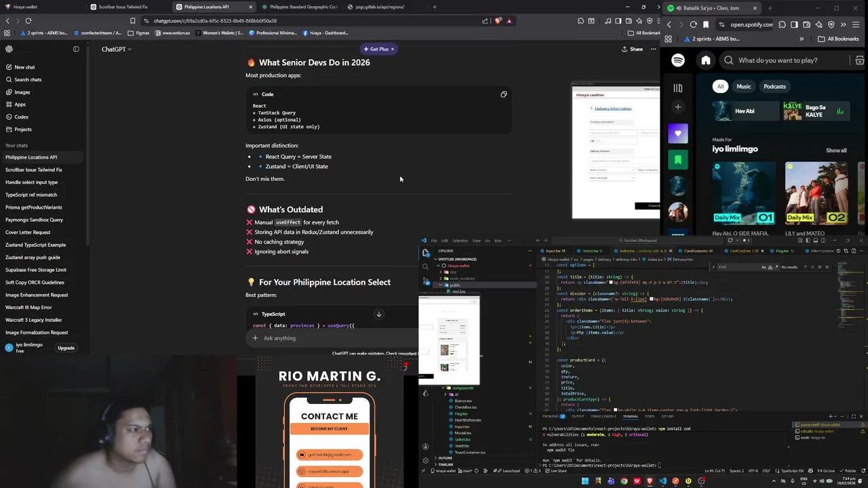
Task: Open VS Code Search view icon
Action: click(425, 267)
